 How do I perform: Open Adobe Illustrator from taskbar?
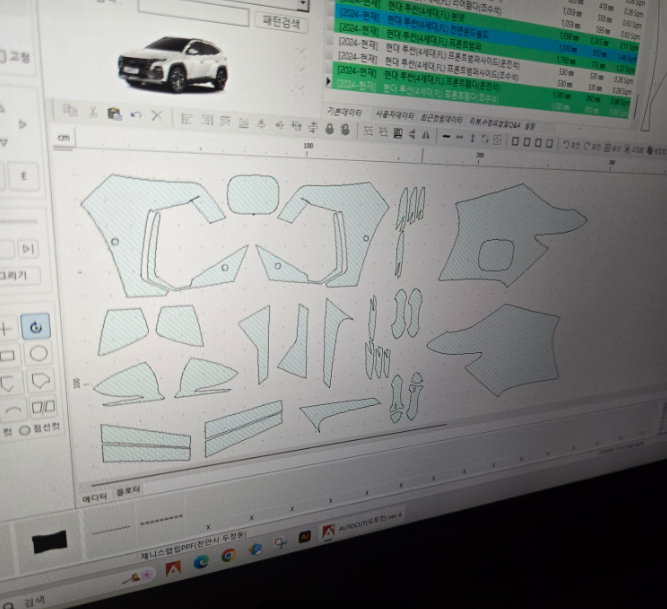pyautogui.click(x=305, y=537)
